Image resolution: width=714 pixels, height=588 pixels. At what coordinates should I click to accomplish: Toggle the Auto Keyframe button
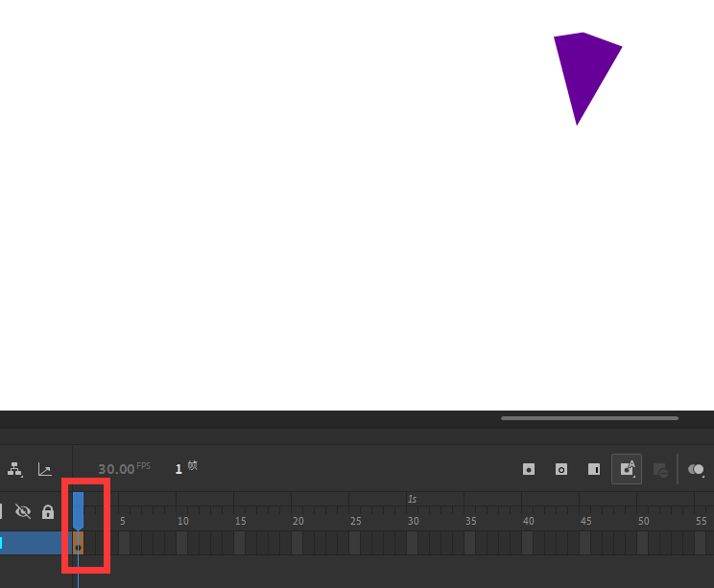point(627,469)
